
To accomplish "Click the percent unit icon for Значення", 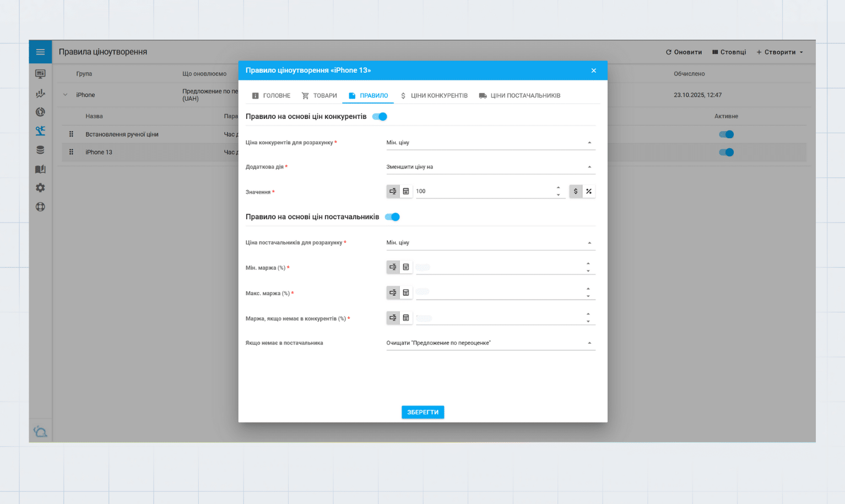I will click(589, 191).
